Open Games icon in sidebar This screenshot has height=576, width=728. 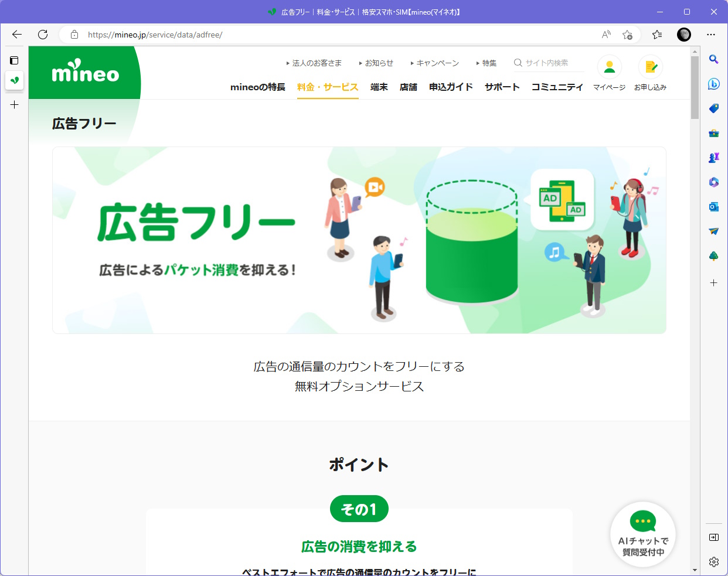(x=714, y=158)
